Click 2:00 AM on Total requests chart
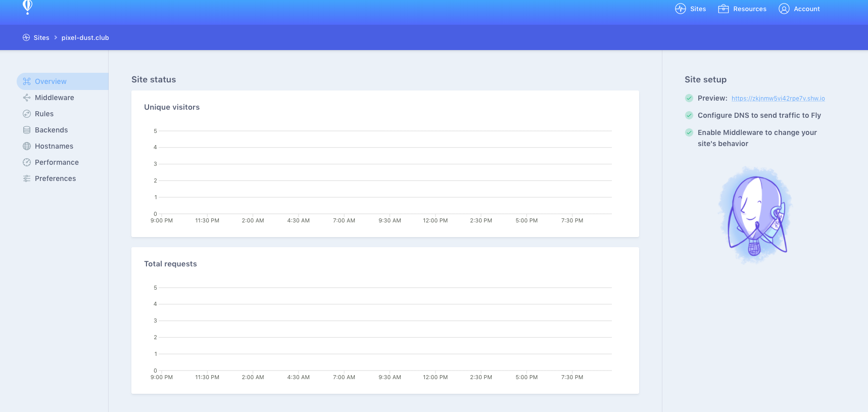This screenshot has width=868, height=412. (x=253, y=377)
